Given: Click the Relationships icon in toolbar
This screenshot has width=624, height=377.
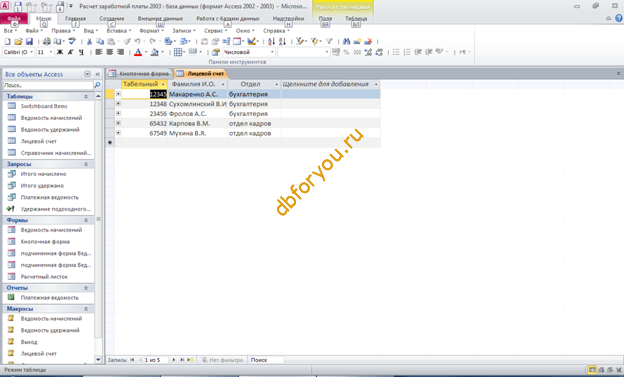Looking at the screenshot, I should tap(226, 41).
